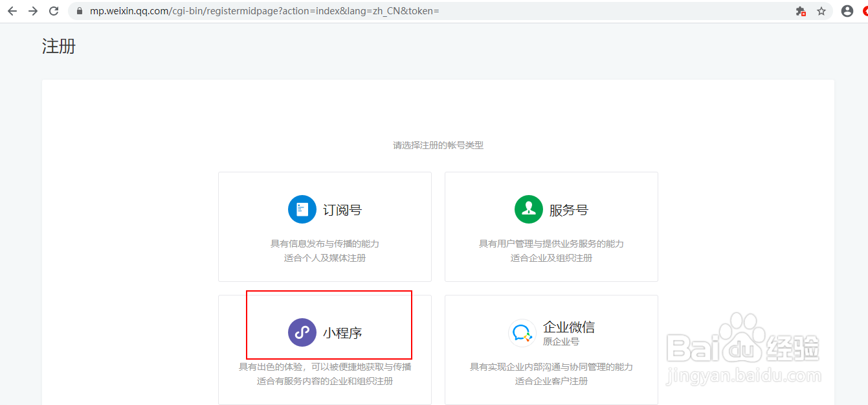
Task: Click the text 适合有服务内容的企业和组织注册
Action: click(x=325, y=381)
